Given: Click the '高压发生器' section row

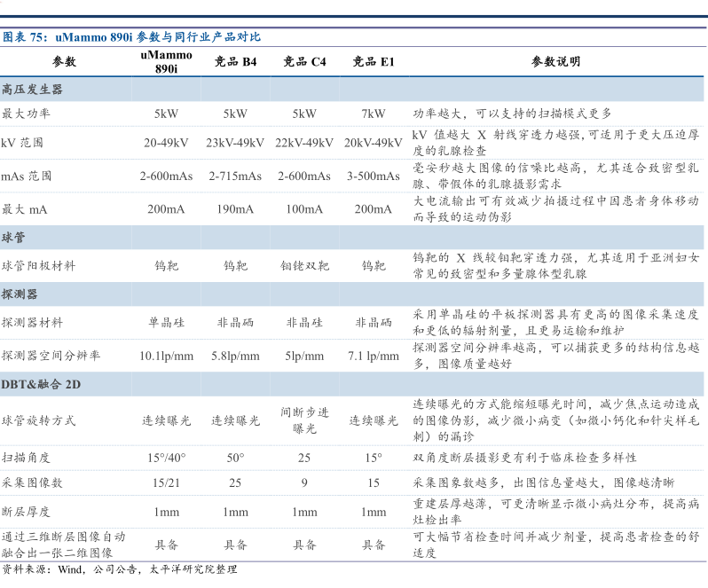Looking at the screenshot, I should tap(33, 90).
